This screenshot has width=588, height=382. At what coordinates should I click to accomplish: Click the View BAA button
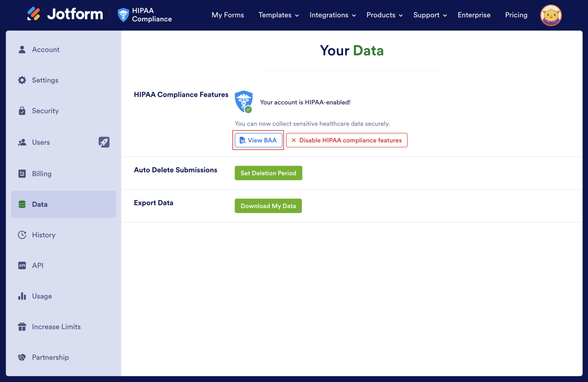pyautogui.click(x=258, y=140)
